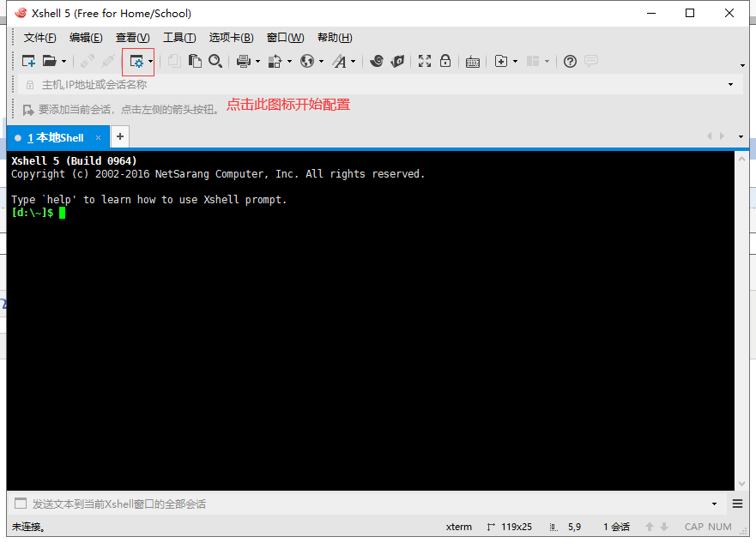Click the Font icon

[340, 61]
